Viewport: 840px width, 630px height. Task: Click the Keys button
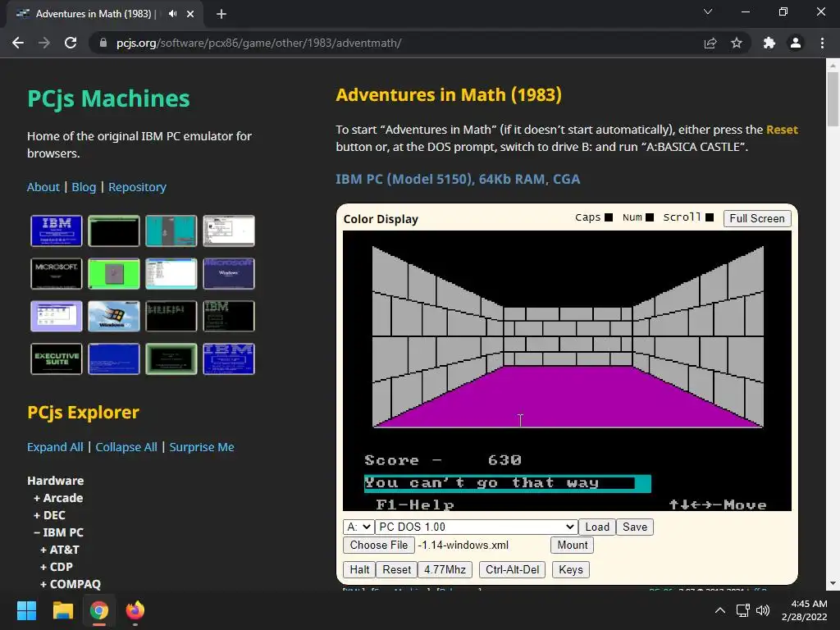571,570
